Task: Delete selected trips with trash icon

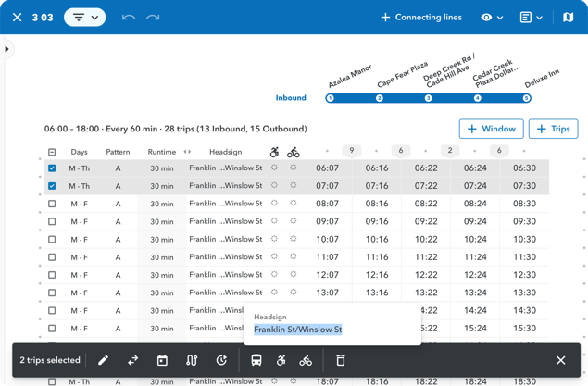Action: click(x=340, y=360)
